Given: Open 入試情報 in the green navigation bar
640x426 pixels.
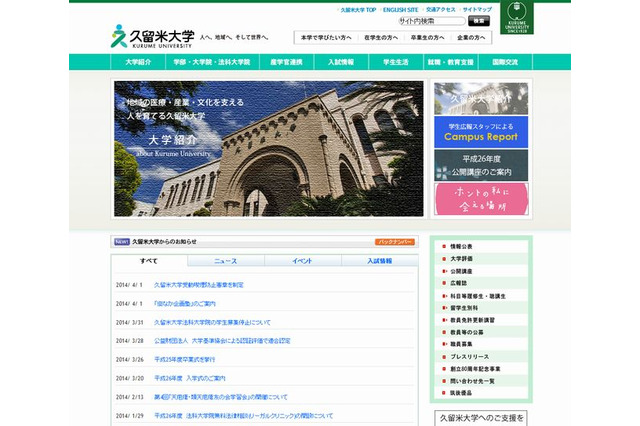Looking at the screenshot, I should [x=341, y=62].
